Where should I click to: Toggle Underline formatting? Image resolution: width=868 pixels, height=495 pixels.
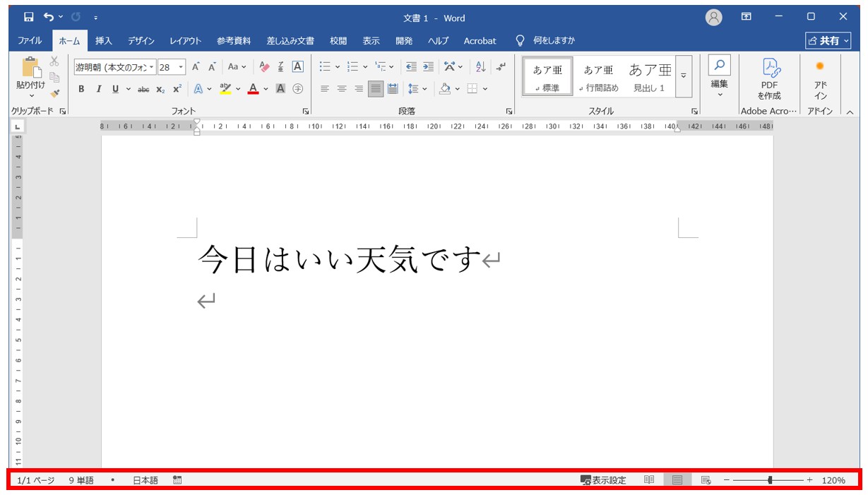click(x=115, y=89)
